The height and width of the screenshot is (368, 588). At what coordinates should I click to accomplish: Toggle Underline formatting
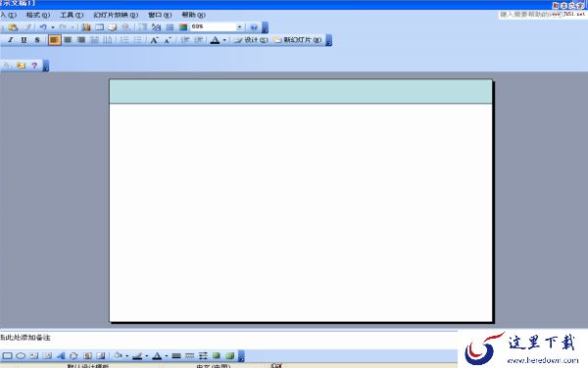pos(24,40)
